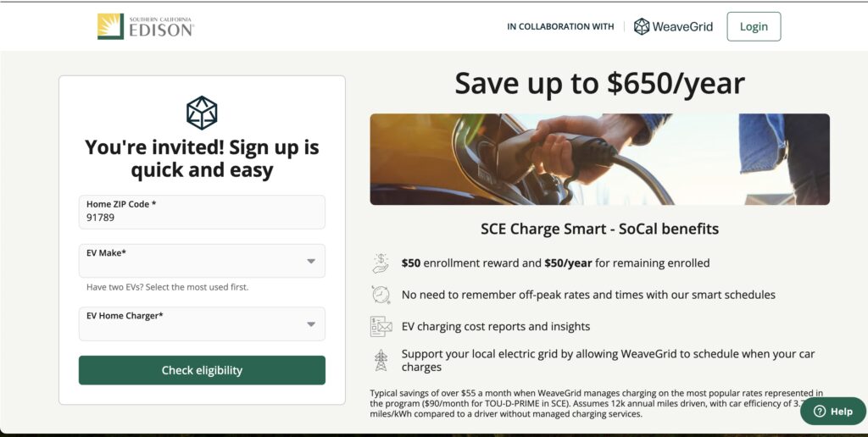Click the dollar enrollment reward icon
This screenshot has height=437, width=868.
click(x=381, y=263)
